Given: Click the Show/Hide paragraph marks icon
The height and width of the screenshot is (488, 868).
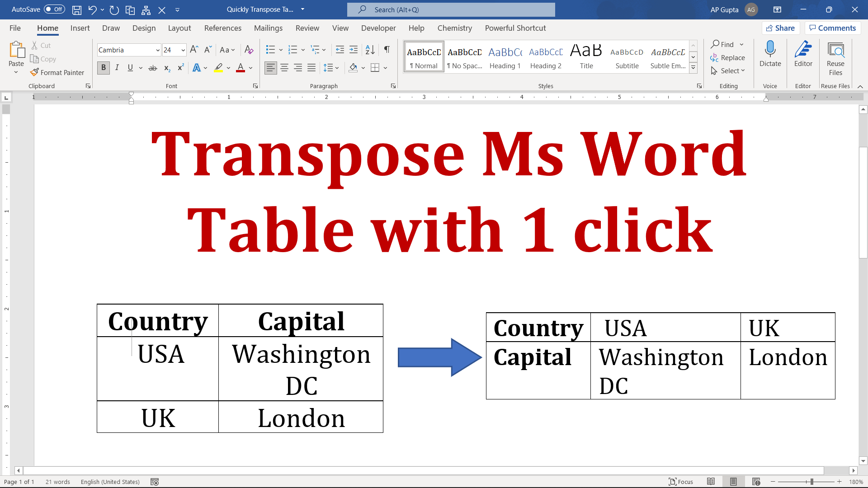Looking at the screenshot, I should point(387,49).
